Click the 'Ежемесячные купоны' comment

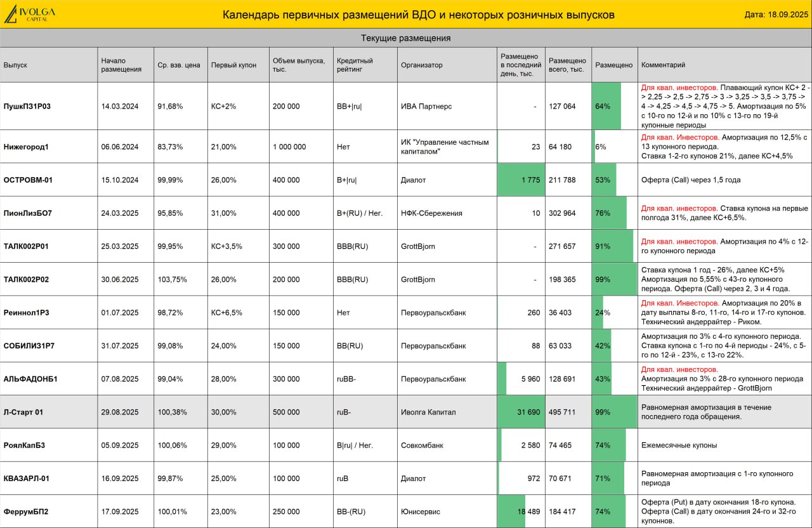[x=679, y=445]
